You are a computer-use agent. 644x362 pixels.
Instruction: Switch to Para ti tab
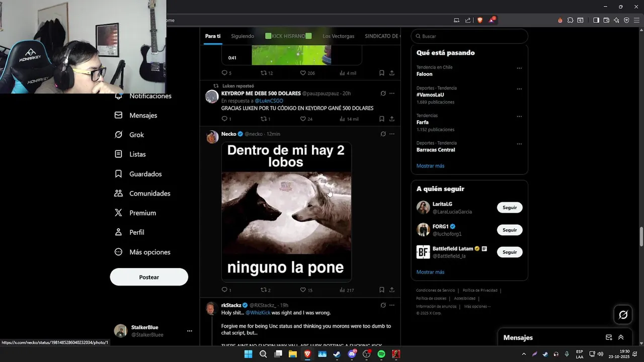(x=213, y=36)
